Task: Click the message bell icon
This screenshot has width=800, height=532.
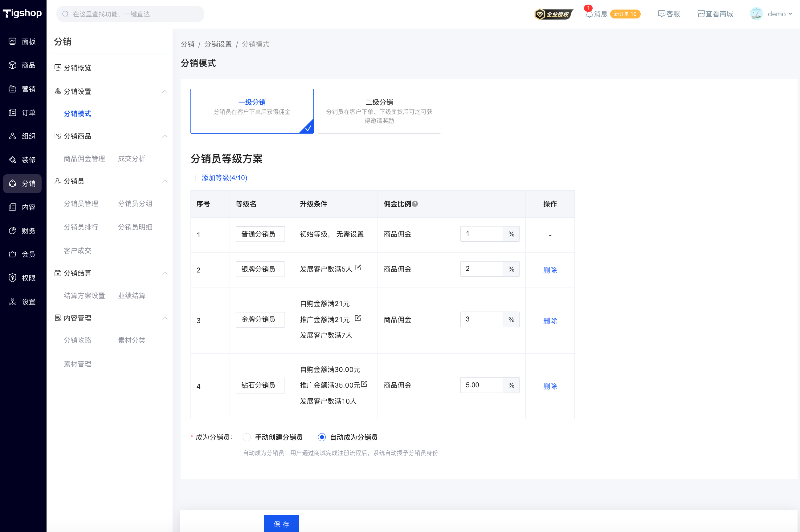Action: (x=589, y=14)
